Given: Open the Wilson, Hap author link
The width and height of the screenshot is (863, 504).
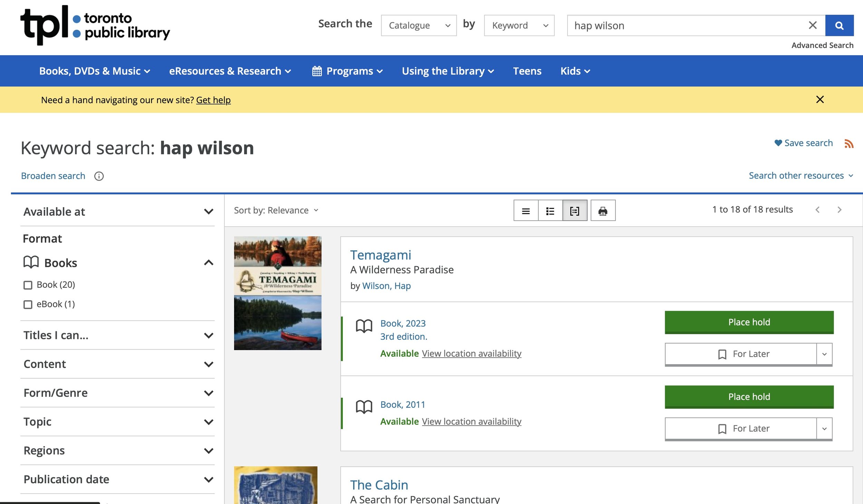Looking at the screenshot, I should click(x=386, y=286).
